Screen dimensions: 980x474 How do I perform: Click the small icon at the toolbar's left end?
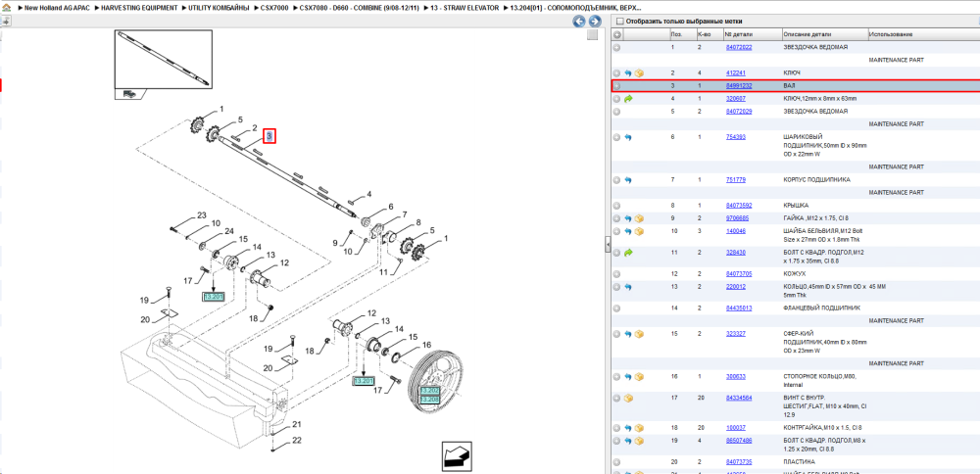click(x=6, y=22)
